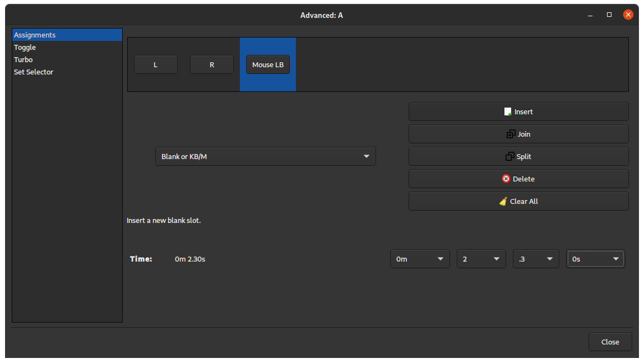This screenshot has width=644, height=363.
Task: Select "Toggle" in the left sidebar
Action: (25, 47)
